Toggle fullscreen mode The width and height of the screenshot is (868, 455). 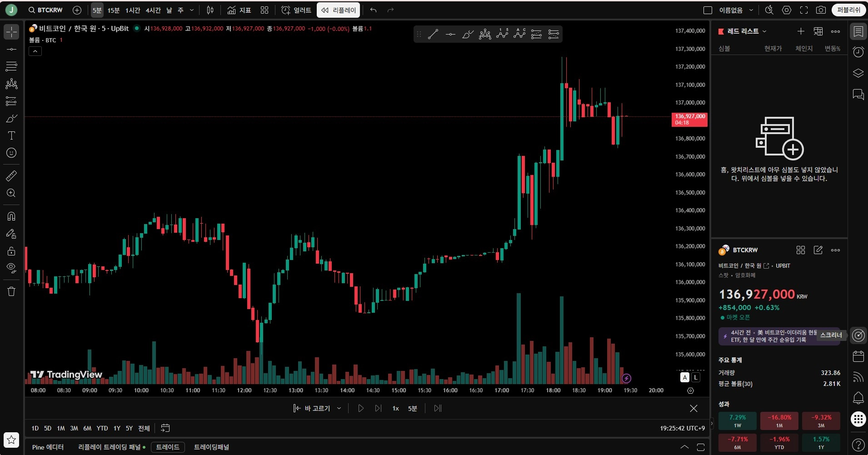(803, 10)
